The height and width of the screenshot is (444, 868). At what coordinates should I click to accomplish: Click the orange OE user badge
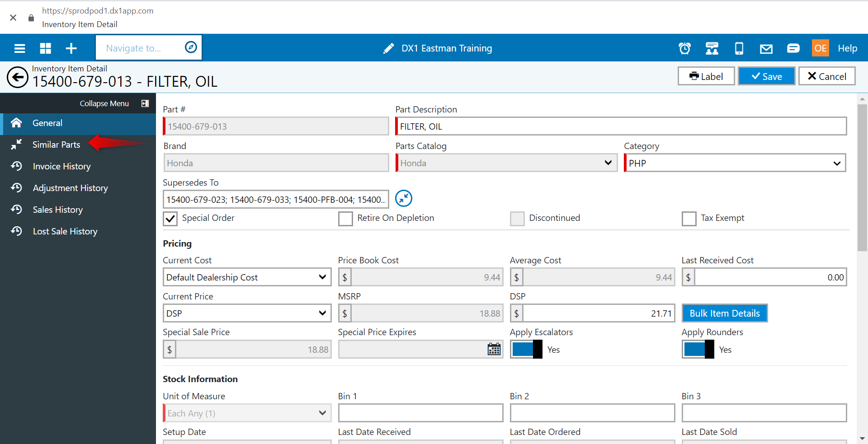(820, 48)
